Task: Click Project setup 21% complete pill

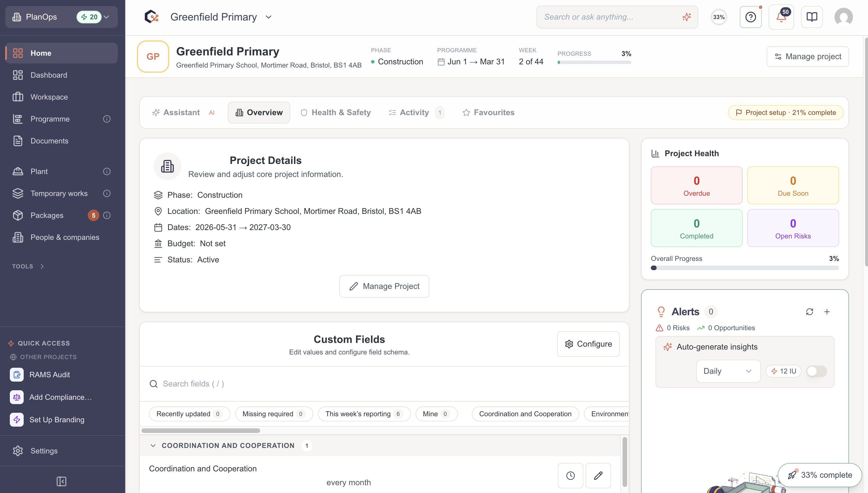Action: [x=785, y=112]
